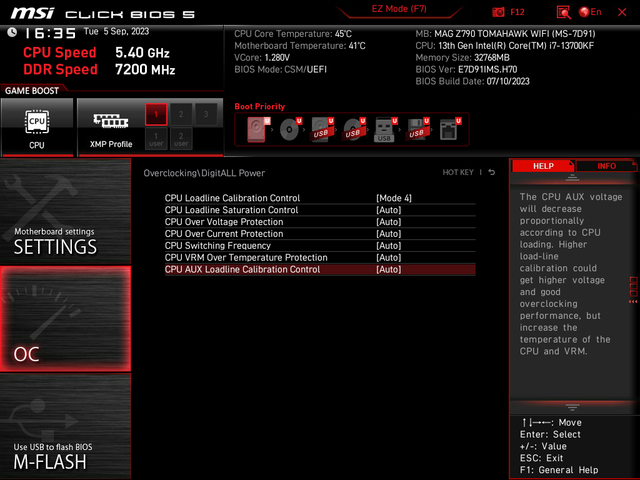This screenshot has width=640, height=480.
Task: Select the CPU Switching Frequency row label
Action: point(218,245)
